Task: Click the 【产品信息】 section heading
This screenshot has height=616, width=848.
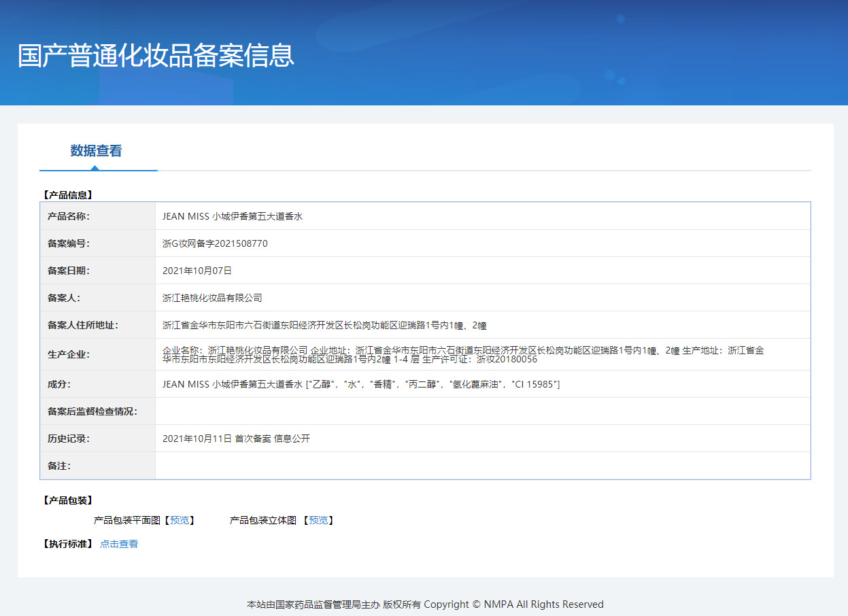Action: 67,195
